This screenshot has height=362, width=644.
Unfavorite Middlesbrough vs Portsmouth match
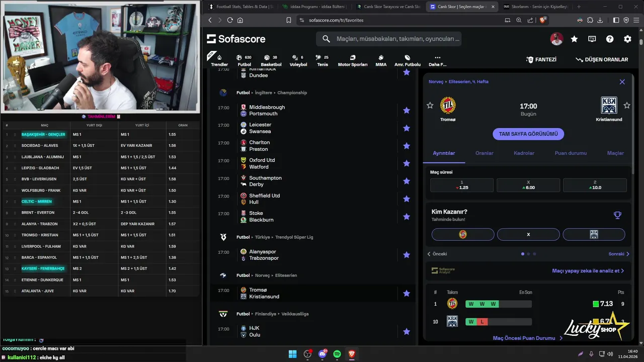[x=407, y=110]
